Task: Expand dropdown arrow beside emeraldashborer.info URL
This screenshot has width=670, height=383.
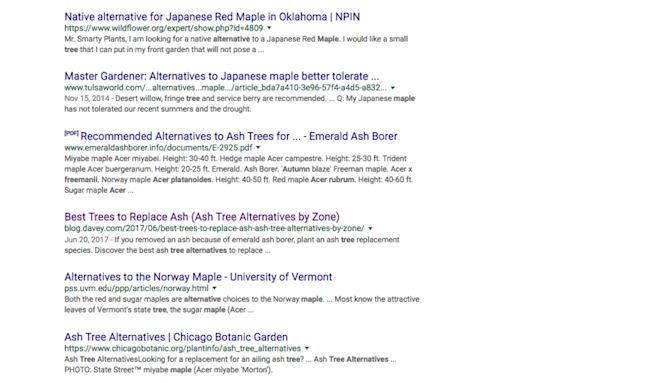Action: [x=258, y=148]
